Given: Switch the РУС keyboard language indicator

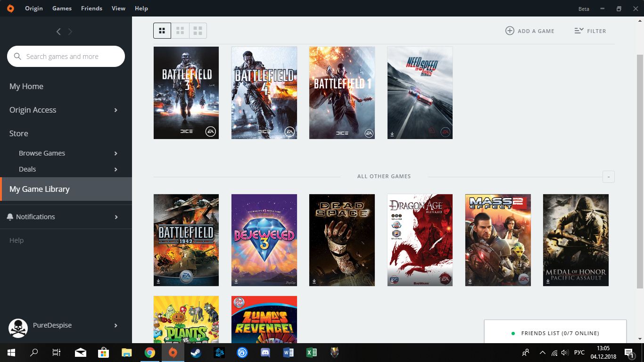Looking at the screenshot, I should pyautogui.click(x=579, y=353).
